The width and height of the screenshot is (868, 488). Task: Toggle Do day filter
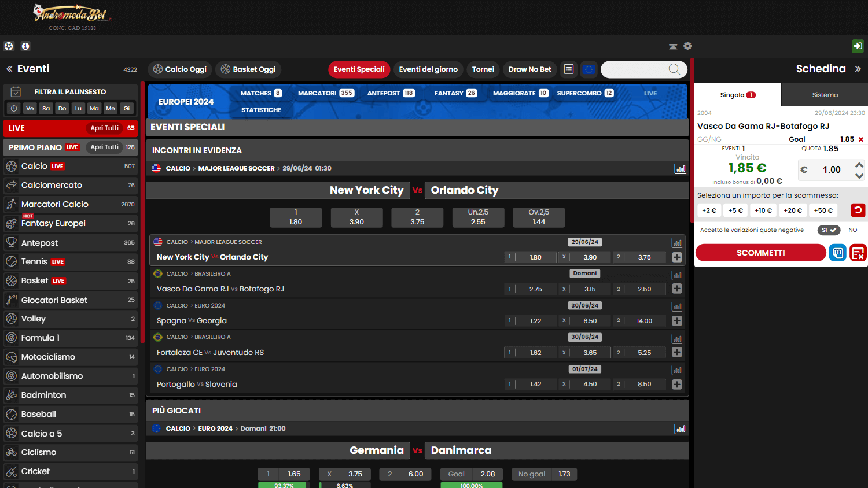tap(62, 108)
